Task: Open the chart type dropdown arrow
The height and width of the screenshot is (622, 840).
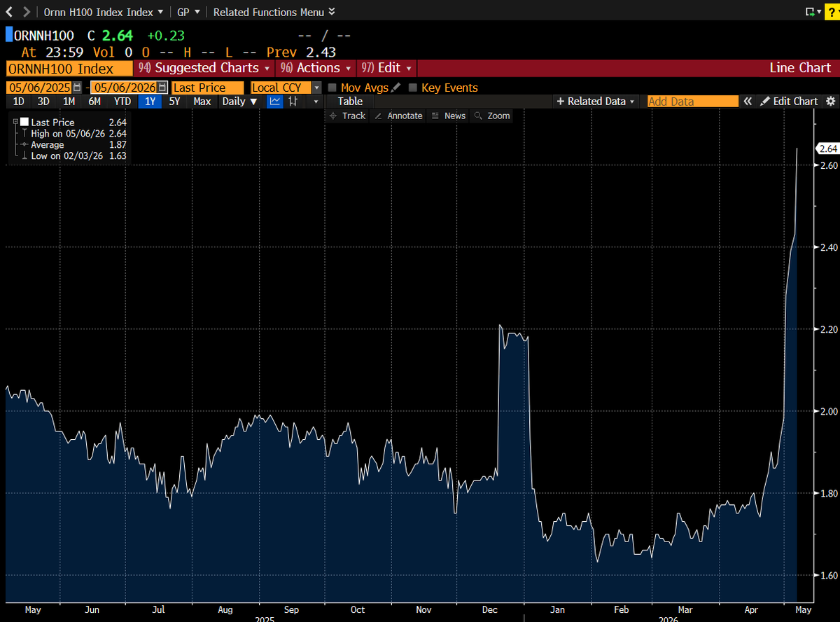Action: point(316,102)
